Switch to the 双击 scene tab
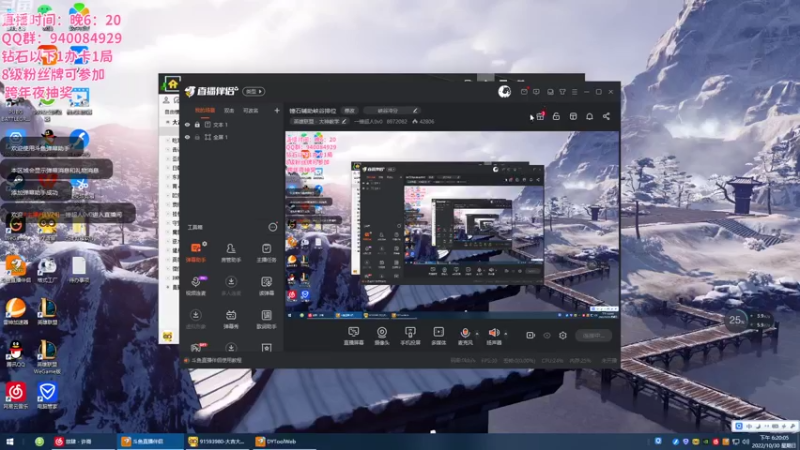The height and width of the screenshot is (450, 800). click(x=229, y=110)
